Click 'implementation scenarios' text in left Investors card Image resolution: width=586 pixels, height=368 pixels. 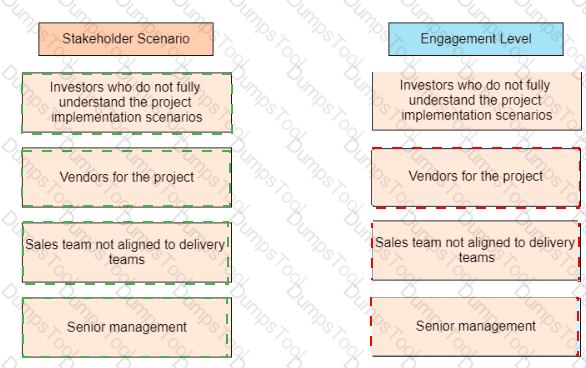pos(127,117)
